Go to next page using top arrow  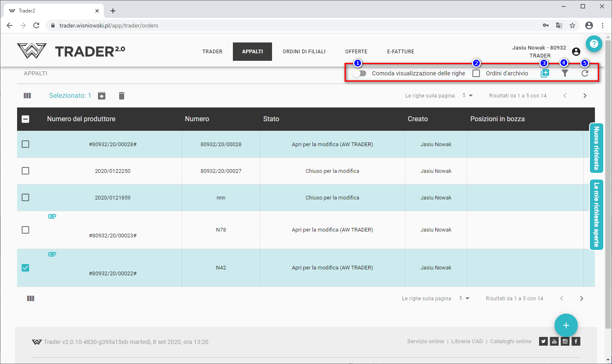pyautogui.click(x=585, y=96)
